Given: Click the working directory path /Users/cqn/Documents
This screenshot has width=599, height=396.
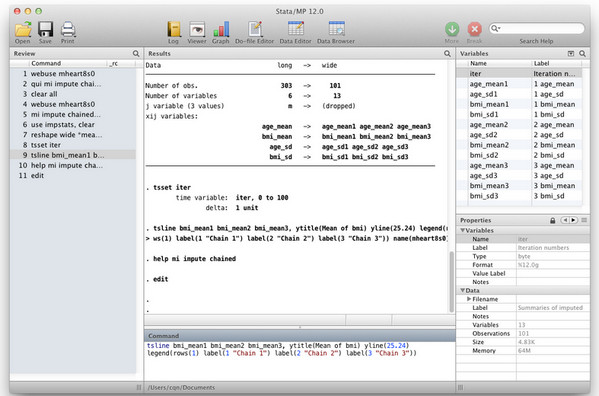Looking at the screenshot, I should (x=181, y=388).
